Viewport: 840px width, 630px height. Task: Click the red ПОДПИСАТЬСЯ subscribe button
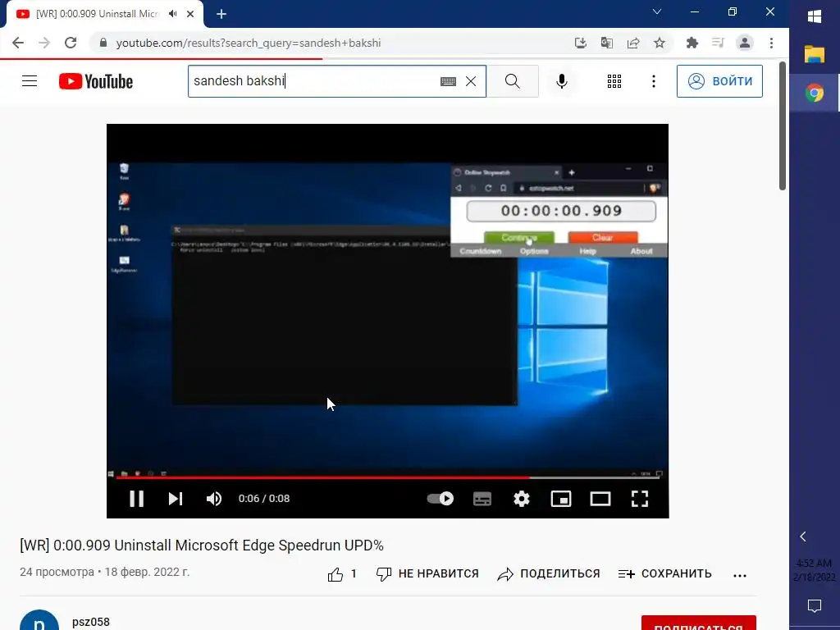pyautogui.click(x=699, y=623)
